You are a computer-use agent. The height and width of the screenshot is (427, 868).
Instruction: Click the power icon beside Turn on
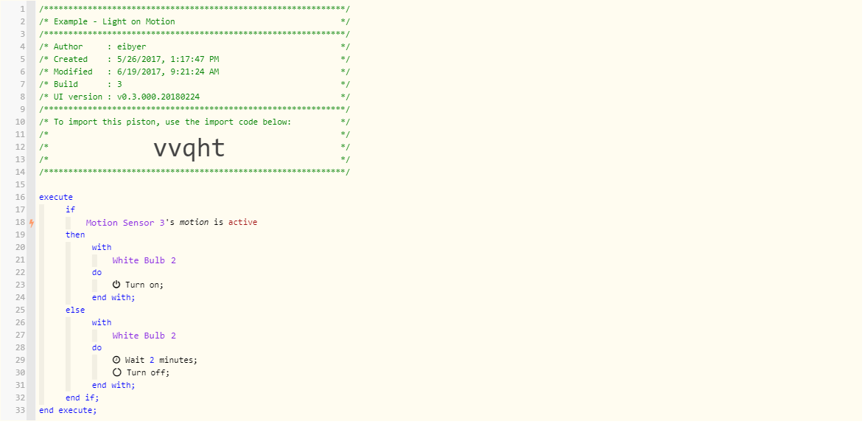(x=116, y=285)
